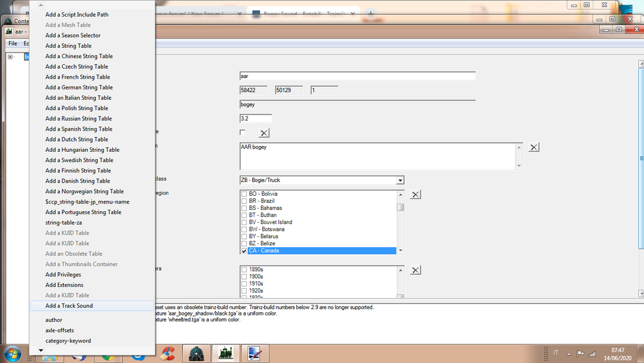Click main panel scroll-up arrow
This screenshot has height=363, width=644.
pos(641,64)
